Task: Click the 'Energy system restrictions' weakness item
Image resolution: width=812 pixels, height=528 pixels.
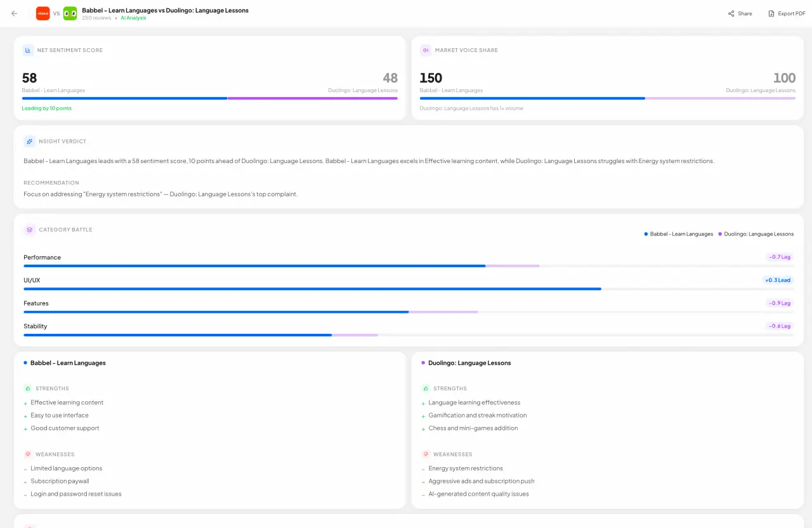Action: pyautogui.click(x=466, y=468)
